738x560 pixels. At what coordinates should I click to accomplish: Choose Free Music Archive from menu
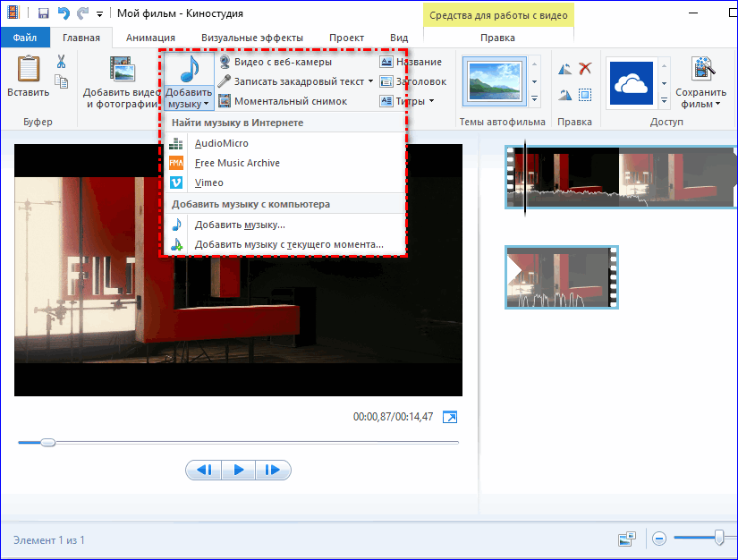pyautogui.click(x=237, y=163)
